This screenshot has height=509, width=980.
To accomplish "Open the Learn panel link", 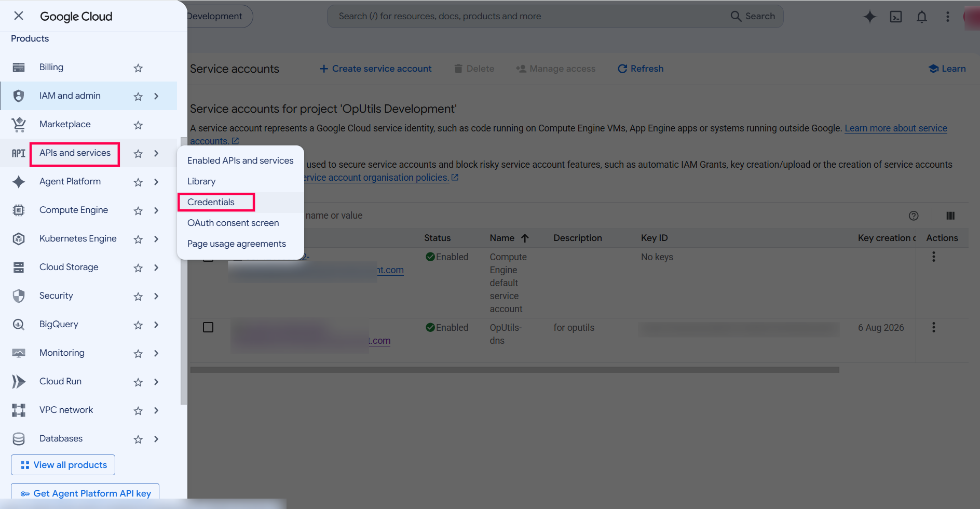I will 947,69.
